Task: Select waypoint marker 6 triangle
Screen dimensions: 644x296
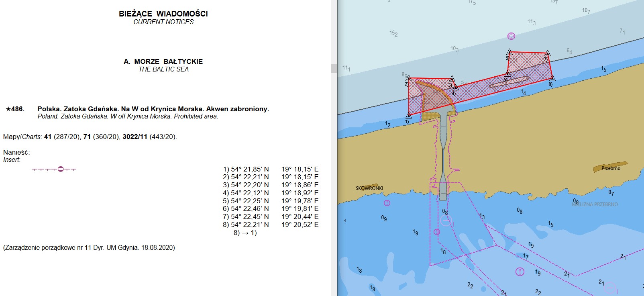Action: [509, 52]
